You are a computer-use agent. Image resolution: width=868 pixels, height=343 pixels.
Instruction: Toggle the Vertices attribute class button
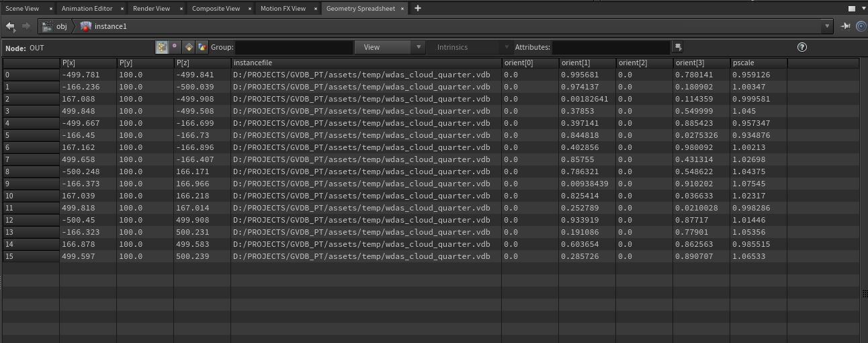[175, 47]
